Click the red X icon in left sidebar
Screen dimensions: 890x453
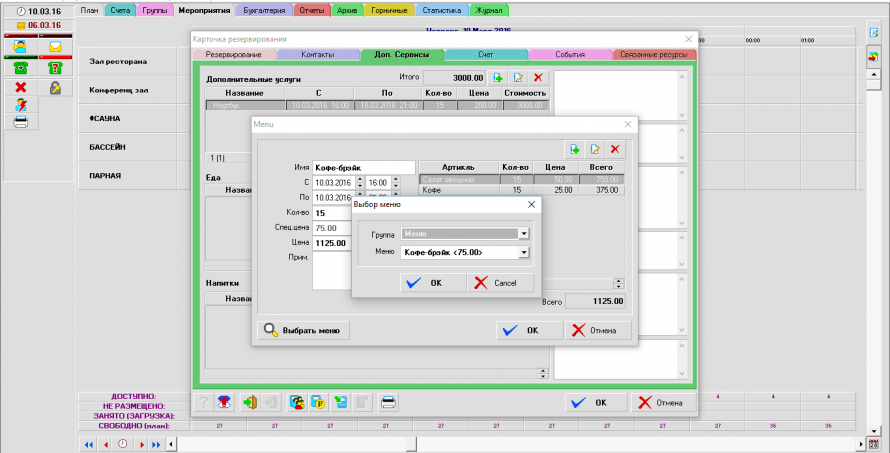click(x=20, y=88)
